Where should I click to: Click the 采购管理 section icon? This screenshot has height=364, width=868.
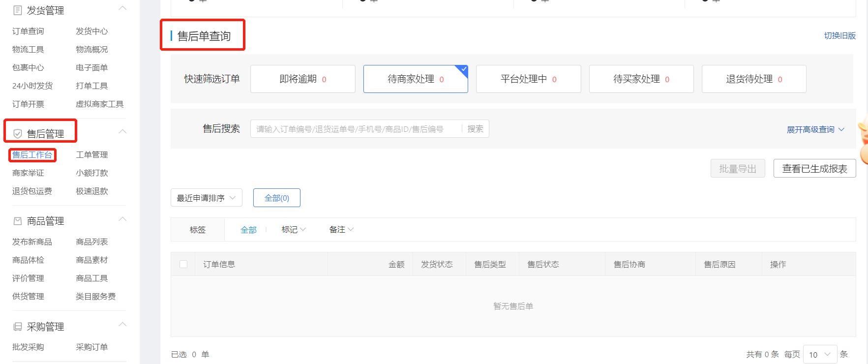pos(18,327)
